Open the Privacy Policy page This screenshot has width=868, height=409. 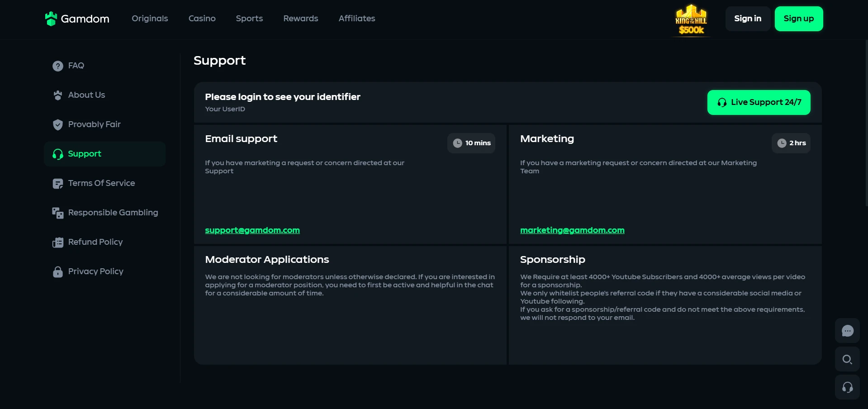click(105, 272)
